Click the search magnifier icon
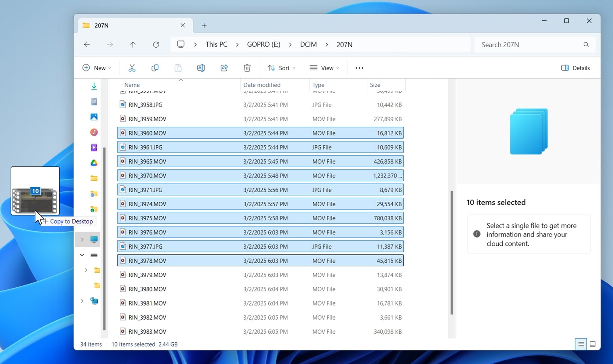 586,44
